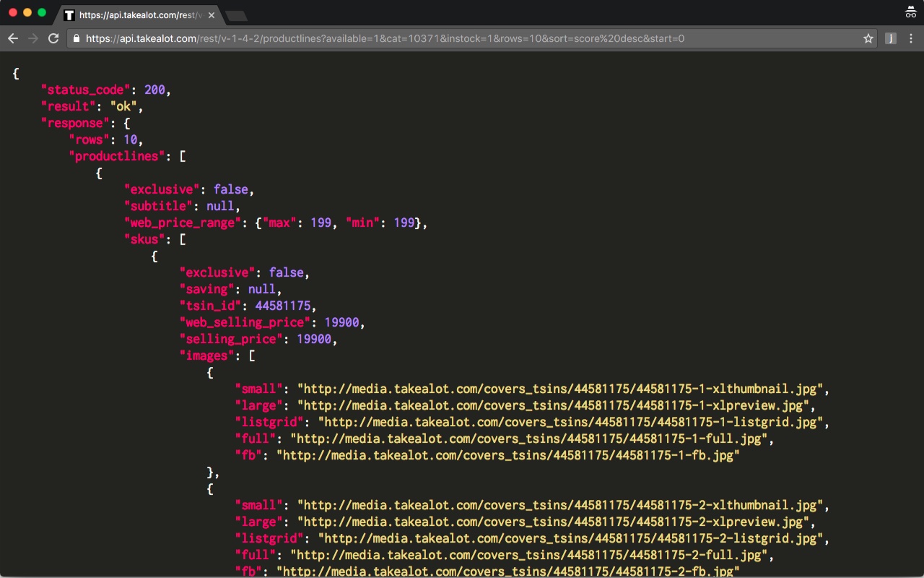Open the Chrome three-dot menu
924x578 pixels.
pos(911,38)
